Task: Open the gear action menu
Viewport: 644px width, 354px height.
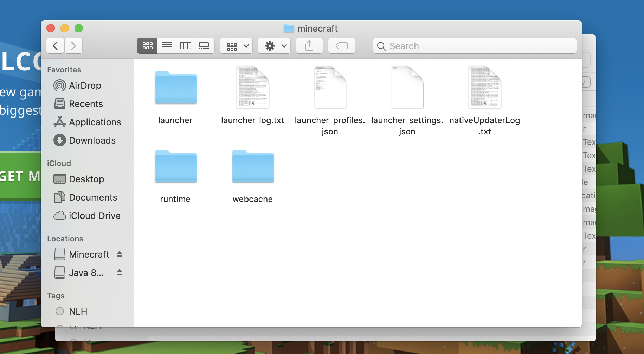Action: pyautogui.click(x=274, y=46)
